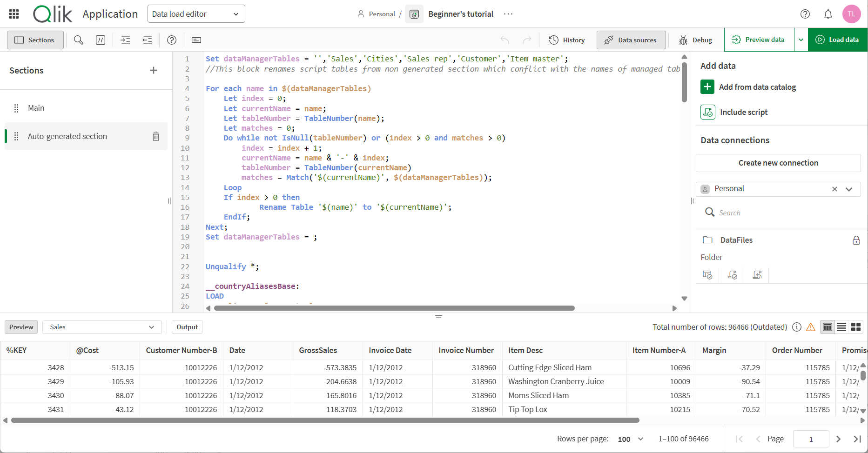Screen dimensions: 868x453
Task: Toggle comment on selected lines
Action: coord(101,40)
